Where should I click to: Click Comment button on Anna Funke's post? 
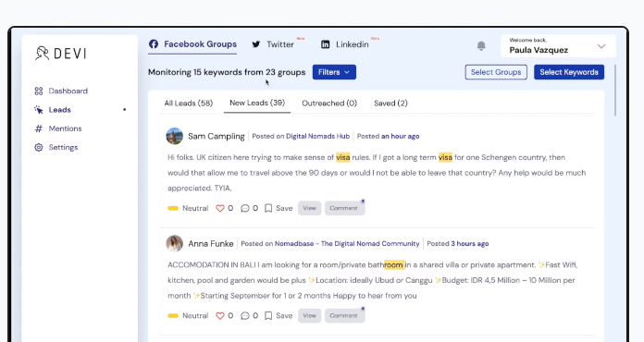(344, 316)
